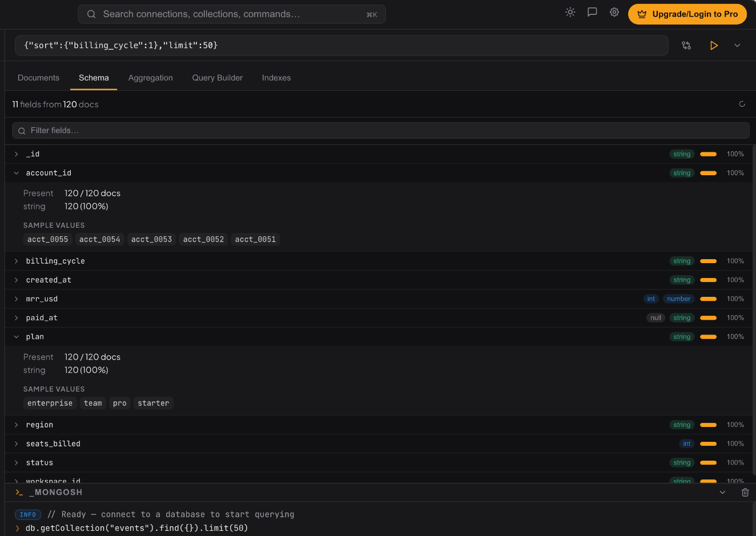Collapse the plan field details
This screenshot has height=536, width=756.
[17, 337]
